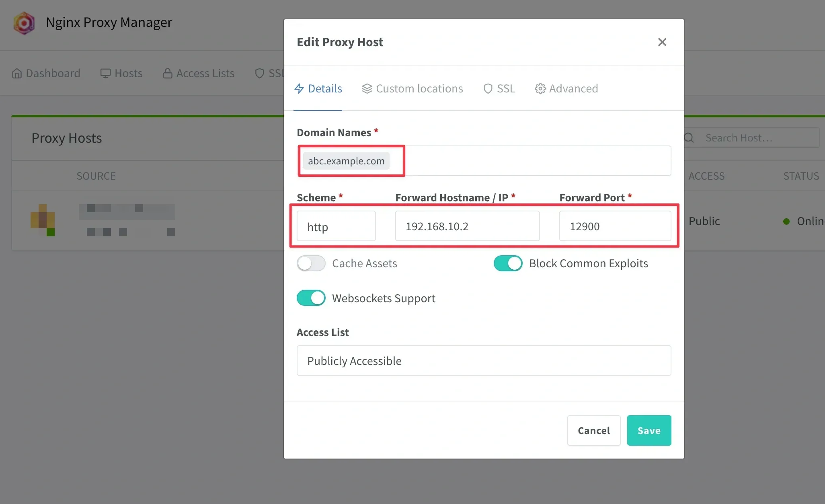This screenshot has width=825, height=504.
Task: Click the Dashboard home icon
Action: click(x=17, y=73)
